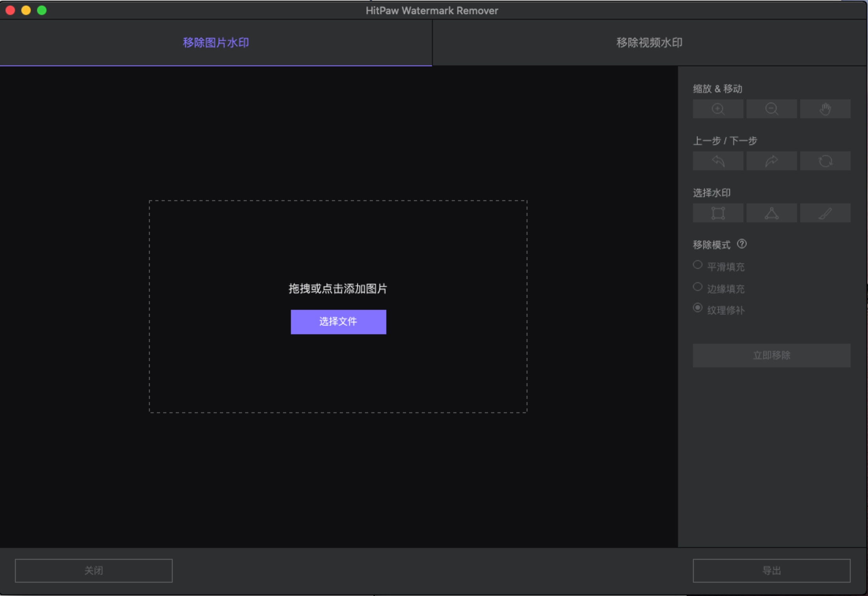Click the 选择文件 button

point(338,322)
